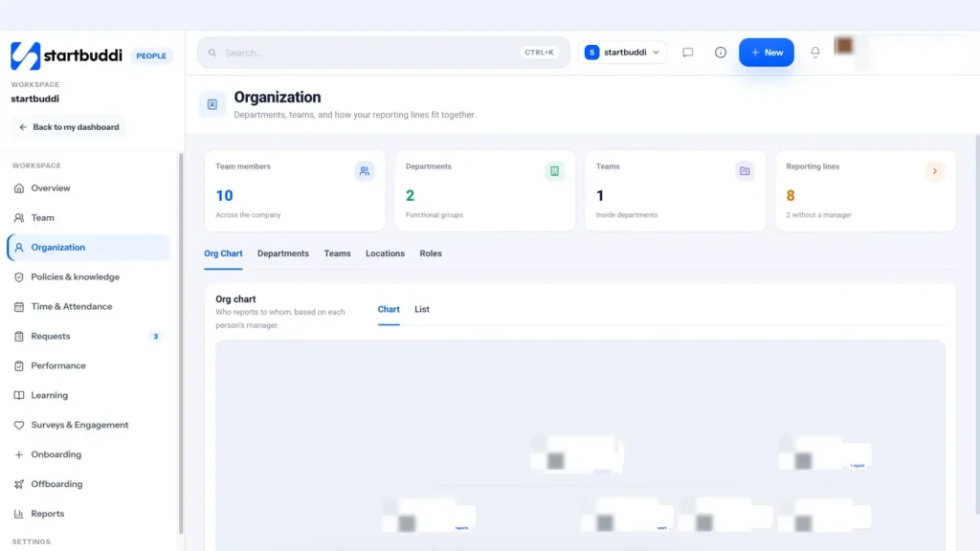This screenshot has width=980, height=551.
Task: Click the Teams card icon
Action: click(745, 170)
